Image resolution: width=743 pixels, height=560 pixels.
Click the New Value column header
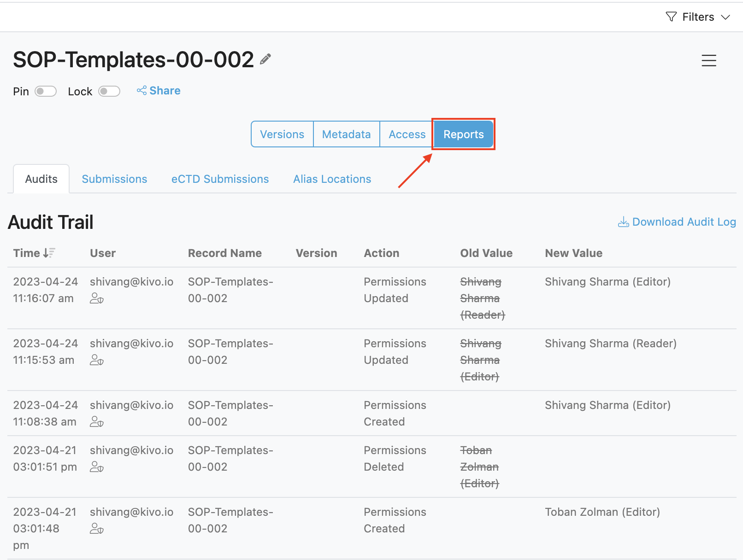tap(573, 253)
